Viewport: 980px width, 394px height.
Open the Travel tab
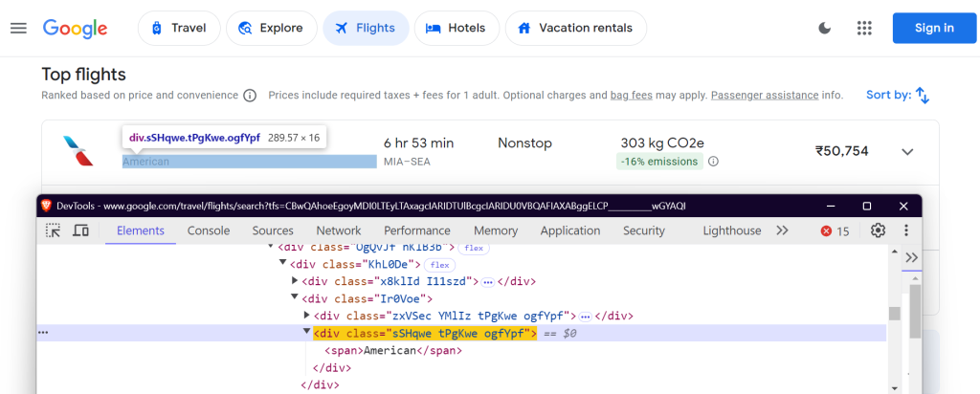pyautogui.click(x=179, y=28)
